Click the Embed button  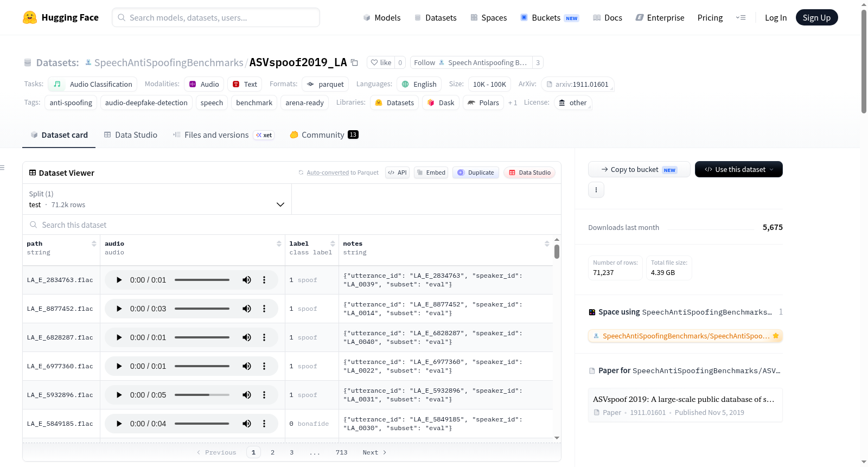click(x=431, y=172)
